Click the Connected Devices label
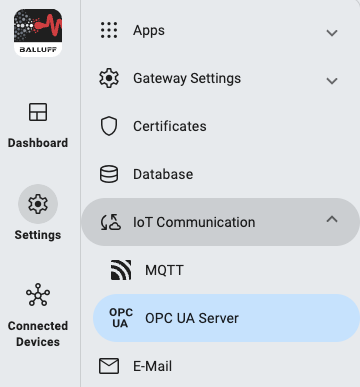Viewport: 360px width, 387px height. click(38, 334)
